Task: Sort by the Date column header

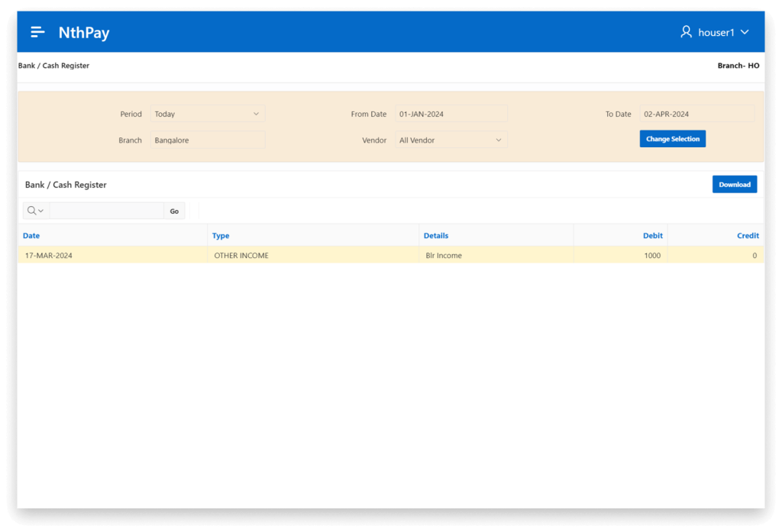Action: (31, 236)
